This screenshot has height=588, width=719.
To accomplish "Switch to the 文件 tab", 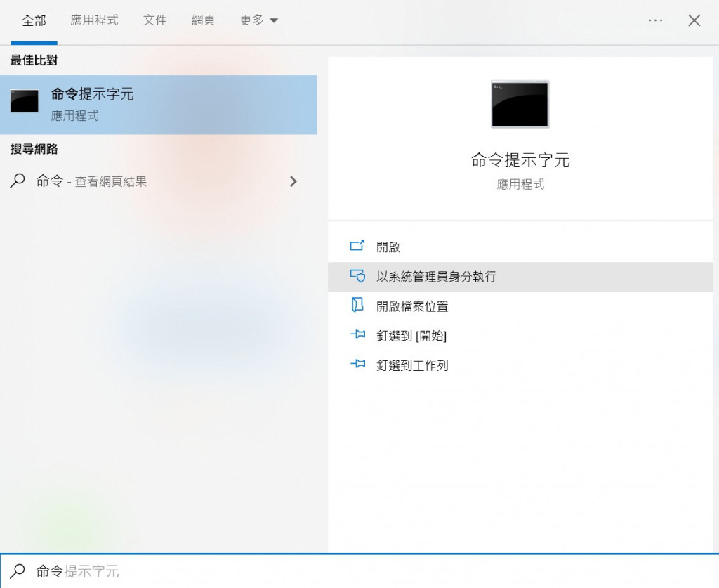I will 154,20.
